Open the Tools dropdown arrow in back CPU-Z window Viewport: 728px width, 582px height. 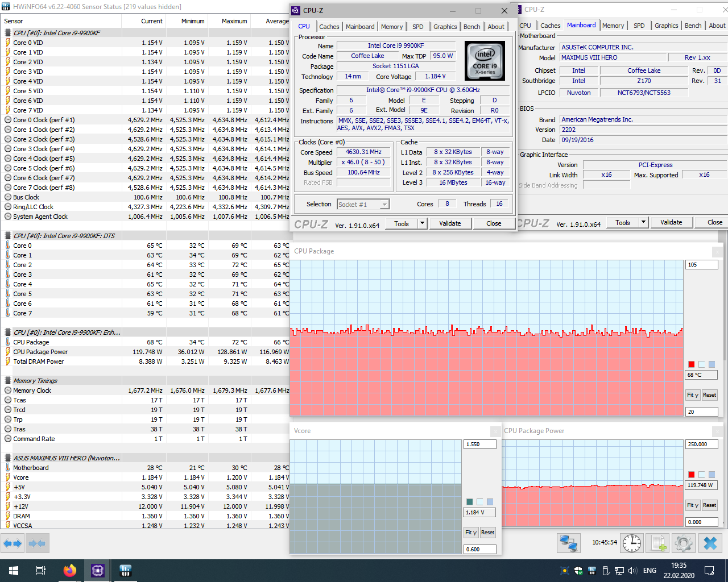(644, 222)
